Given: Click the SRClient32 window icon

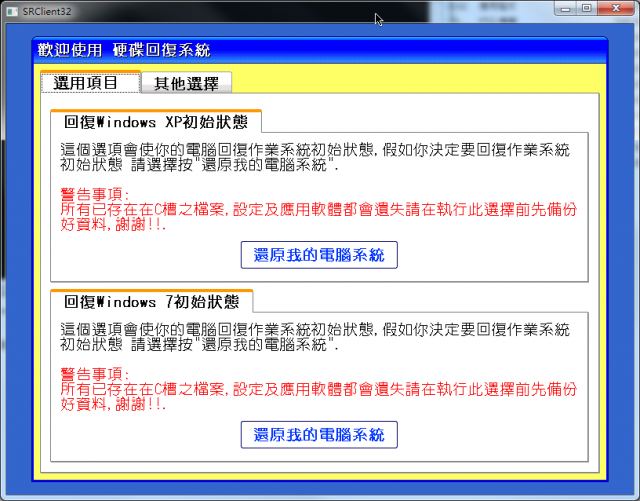Looking at the screenshot, I should click(12, 11).
